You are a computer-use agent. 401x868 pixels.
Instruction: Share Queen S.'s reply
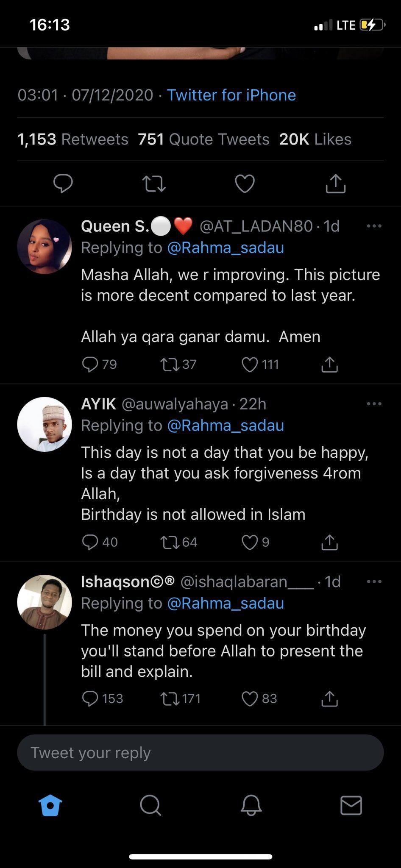[329, 364]
